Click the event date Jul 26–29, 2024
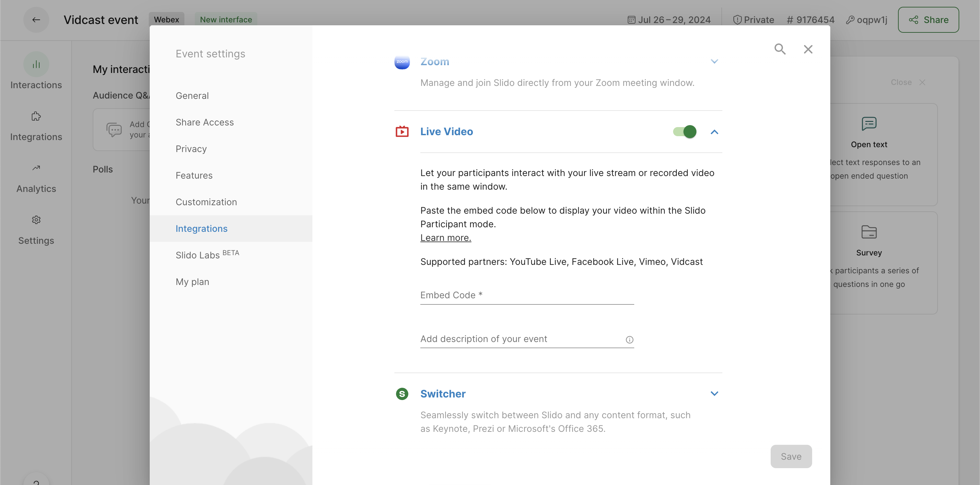 point(674,20)
